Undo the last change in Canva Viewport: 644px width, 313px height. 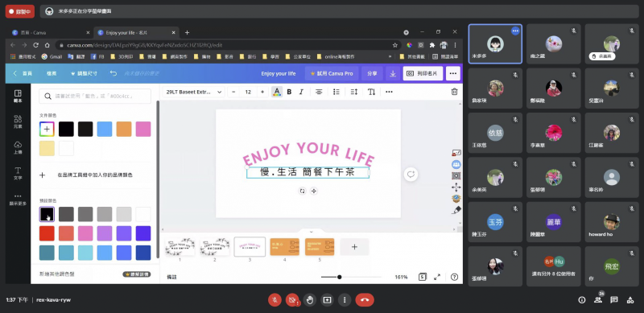114,73
